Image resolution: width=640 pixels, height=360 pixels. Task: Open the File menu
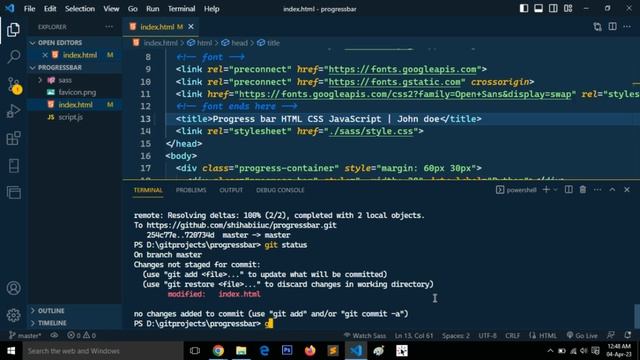[x=29, y=9]
